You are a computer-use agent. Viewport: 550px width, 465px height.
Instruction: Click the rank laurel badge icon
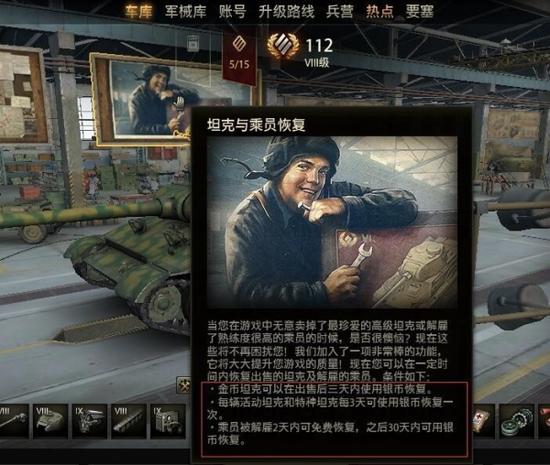283,46
